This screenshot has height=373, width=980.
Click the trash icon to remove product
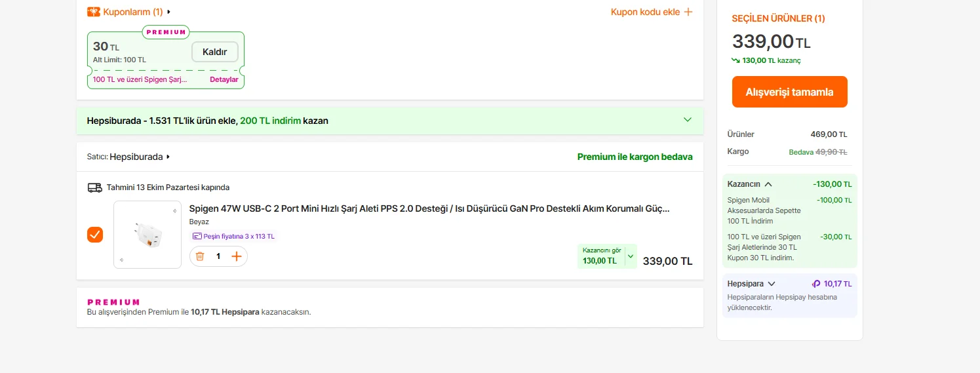(200, 256)
